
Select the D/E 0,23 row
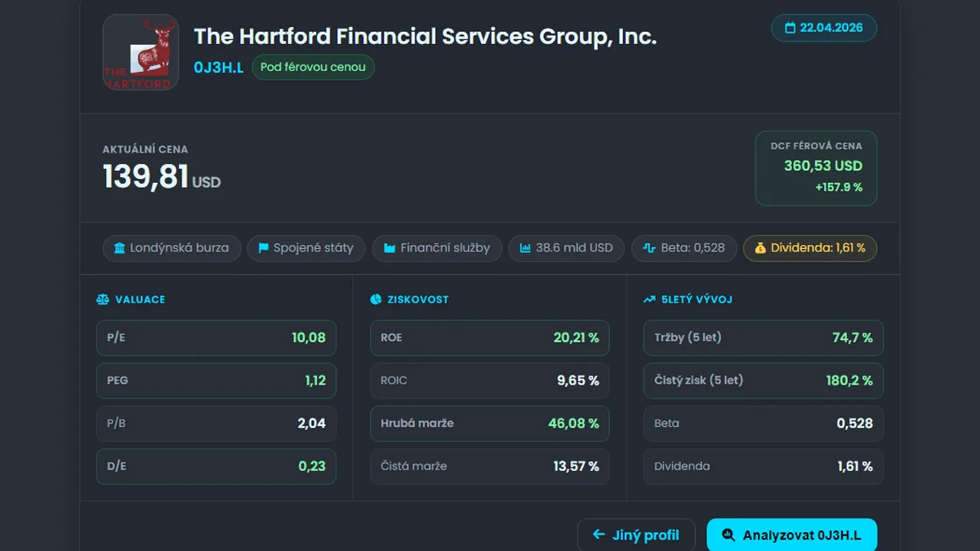[216, 466]
